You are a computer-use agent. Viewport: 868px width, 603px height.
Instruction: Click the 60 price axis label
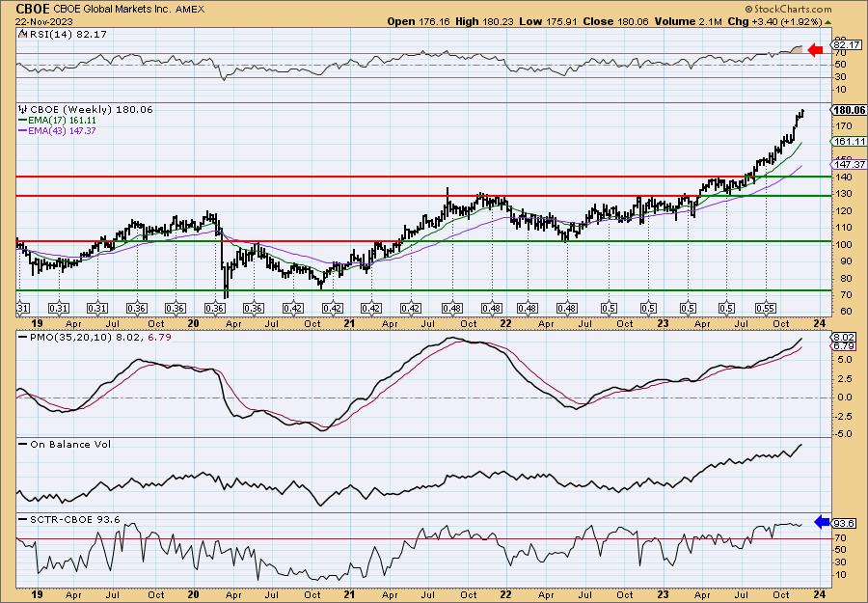[x=842, y=312]
